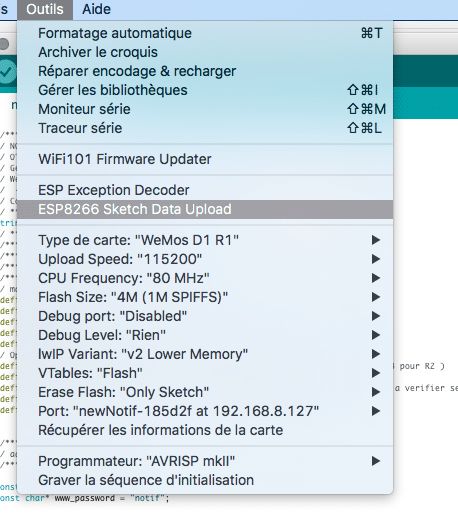Expand Erase Flash submenu
458x513 pixels.
205,392
